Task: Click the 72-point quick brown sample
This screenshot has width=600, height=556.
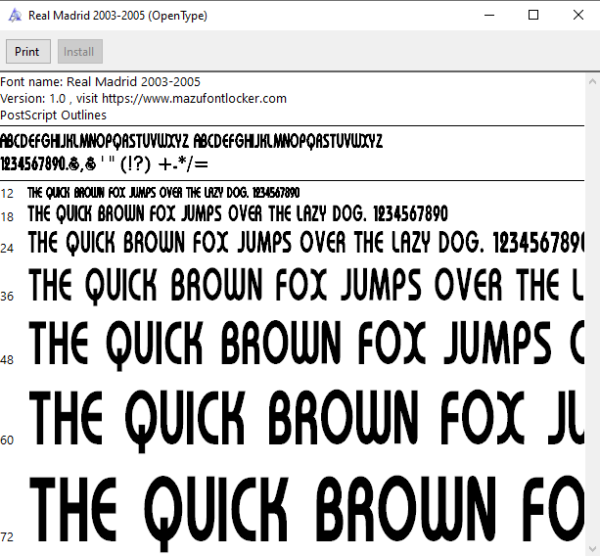Action: [x=307, y=513]
